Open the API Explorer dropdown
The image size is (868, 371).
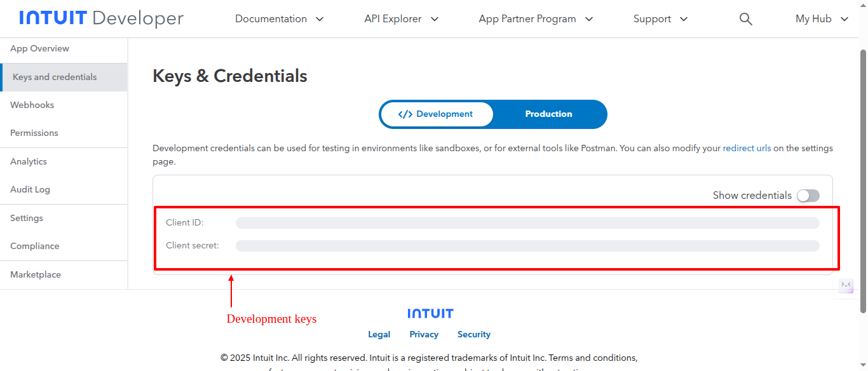[401, 19]
